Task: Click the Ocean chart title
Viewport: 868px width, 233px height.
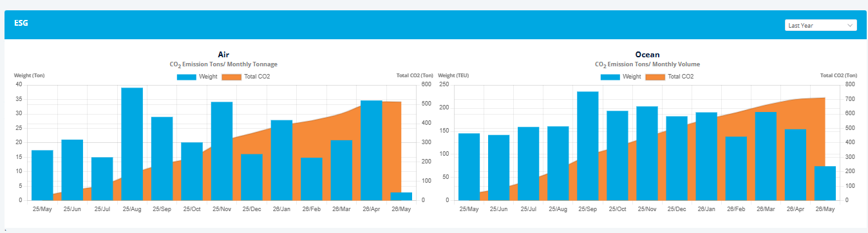Action: pos(647,55)
